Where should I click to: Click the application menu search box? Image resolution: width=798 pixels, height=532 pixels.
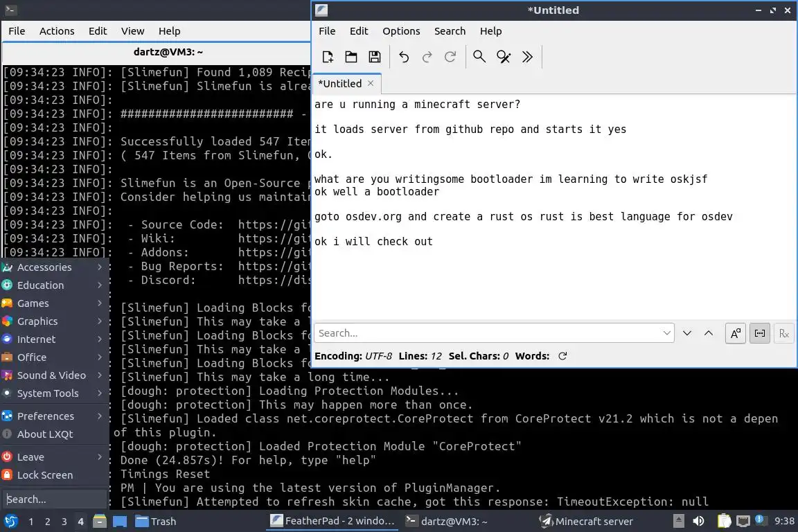click(55, 499)
